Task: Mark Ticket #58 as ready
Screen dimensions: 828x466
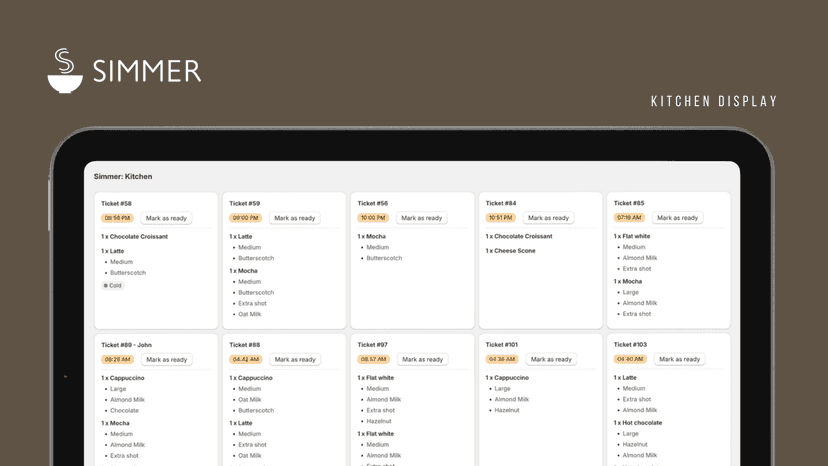Action: click(166, 218)
